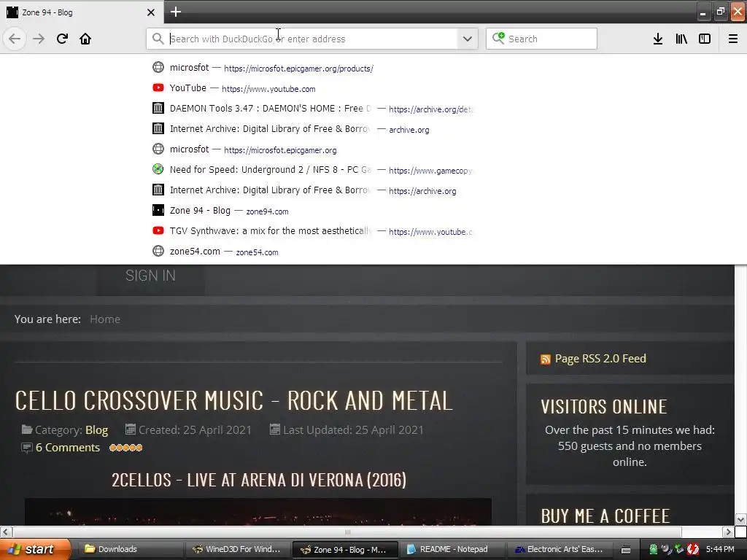Click the horizontal scrollbar track
The height and width of the screenshot is (560, 747).
347,532
